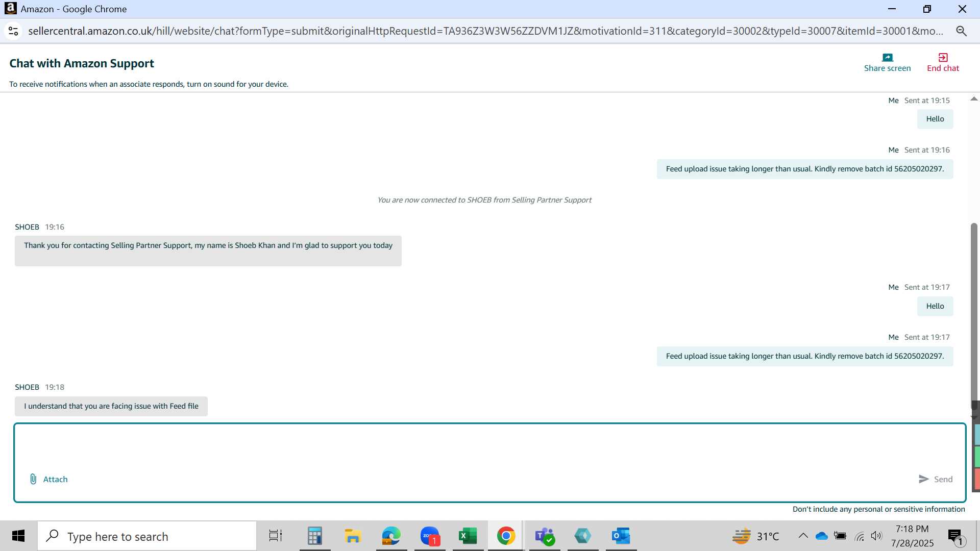The image size is (980, 551).
Task: Open Excel from the taskbar
Action: tap(468, 536)
